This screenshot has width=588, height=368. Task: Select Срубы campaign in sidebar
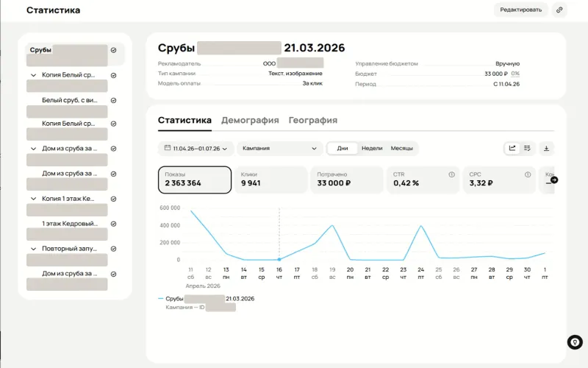(x=75, y=54)
